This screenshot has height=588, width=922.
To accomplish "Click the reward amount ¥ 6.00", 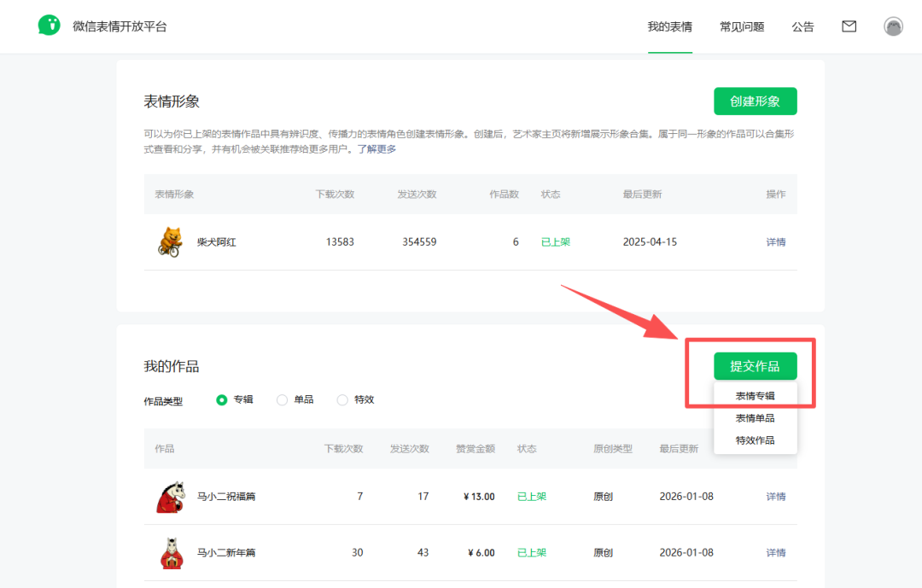I will 481,553.
